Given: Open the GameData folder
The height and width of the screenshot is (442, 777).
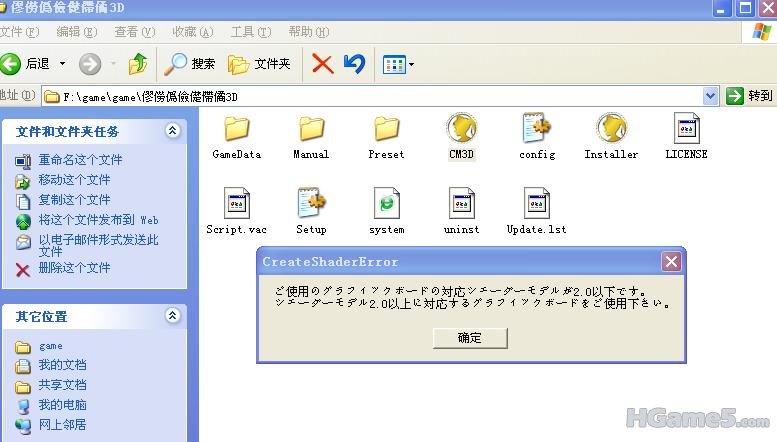Looking at the screenshot, I should coord(237,129).
